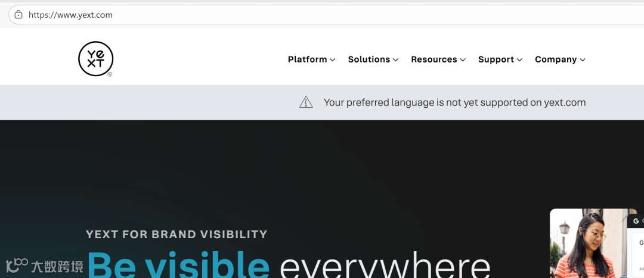Expand the chevron next to Resources
The image size is (644, 278).
463,60
